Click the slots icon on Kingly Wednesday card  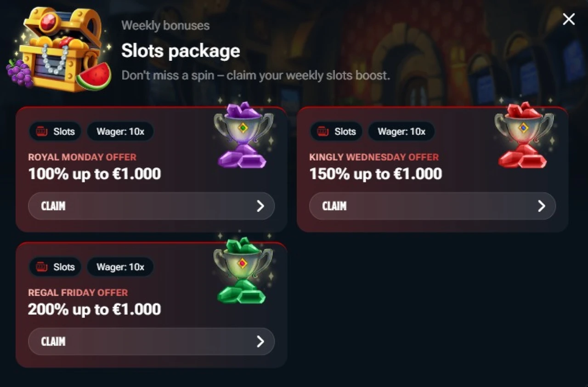pos(323,131)
